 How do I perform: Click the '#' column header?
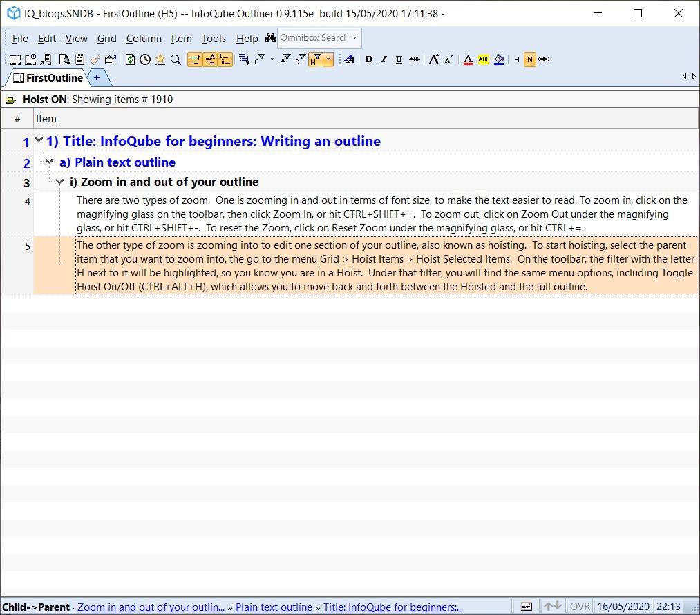(x=17, y=119)
